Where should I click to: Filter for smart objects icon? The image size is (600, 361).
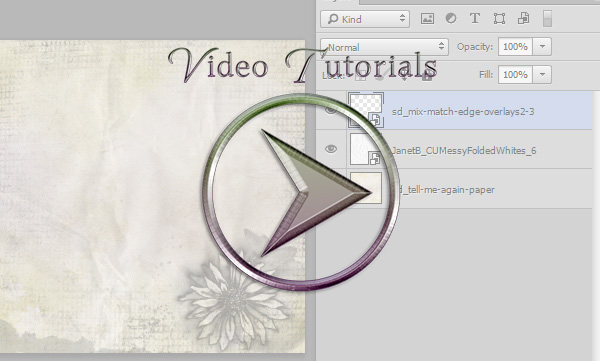pyautogui.click(x=523, y=18)
